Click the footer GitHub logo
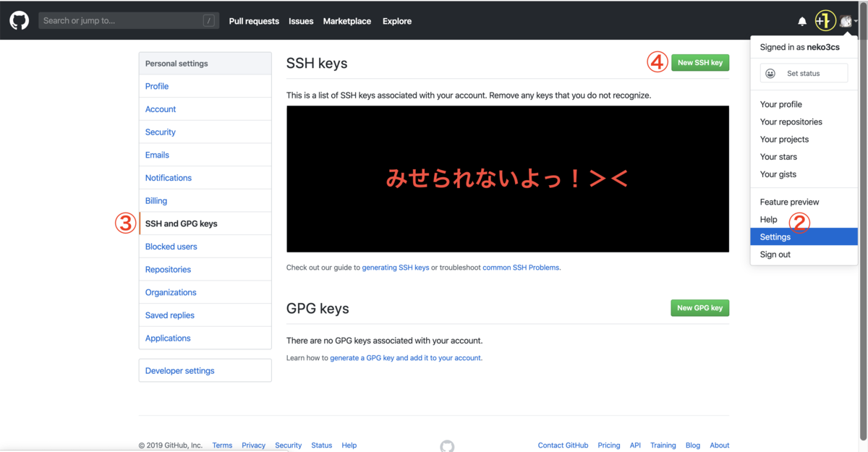Viewport: 868px width, 452px height. tap(447, 445)
